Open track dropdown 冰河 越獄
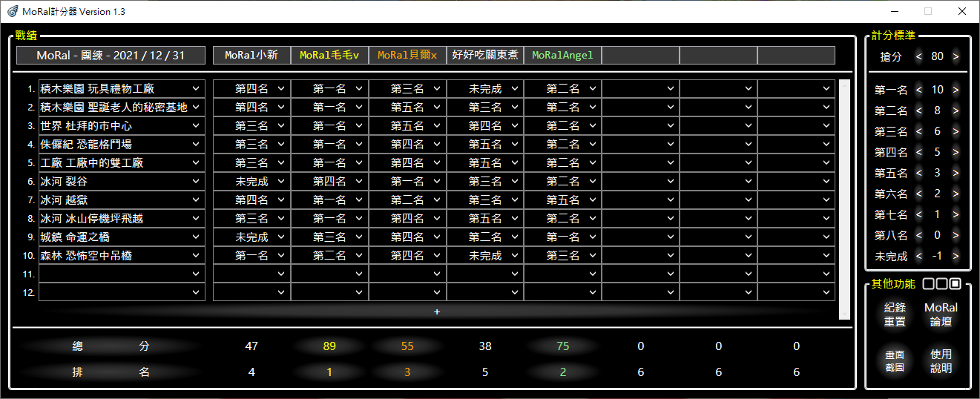The width and height of the screenshot is (980, 399). click(122, 199)
